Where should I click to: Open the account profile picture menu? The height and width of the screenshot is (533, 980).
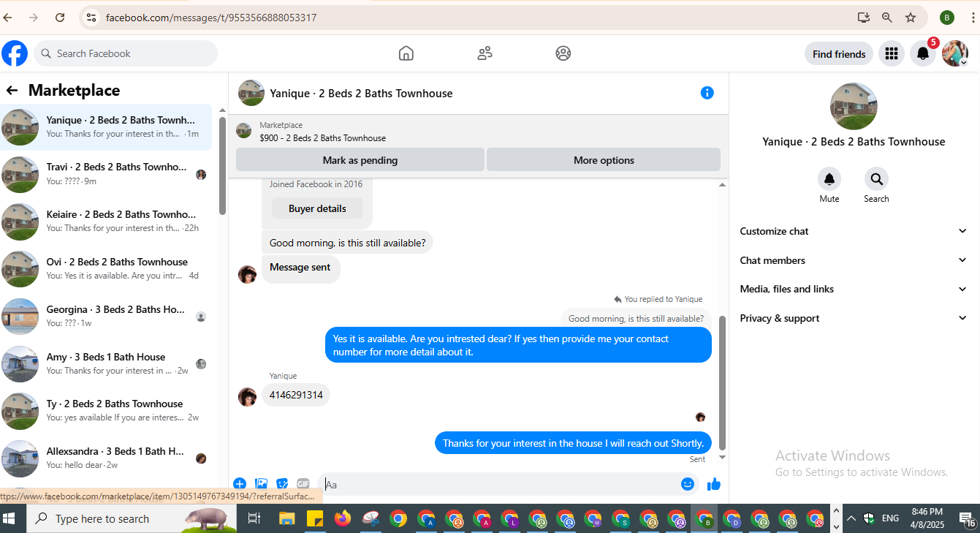click(x=955, y=53)
